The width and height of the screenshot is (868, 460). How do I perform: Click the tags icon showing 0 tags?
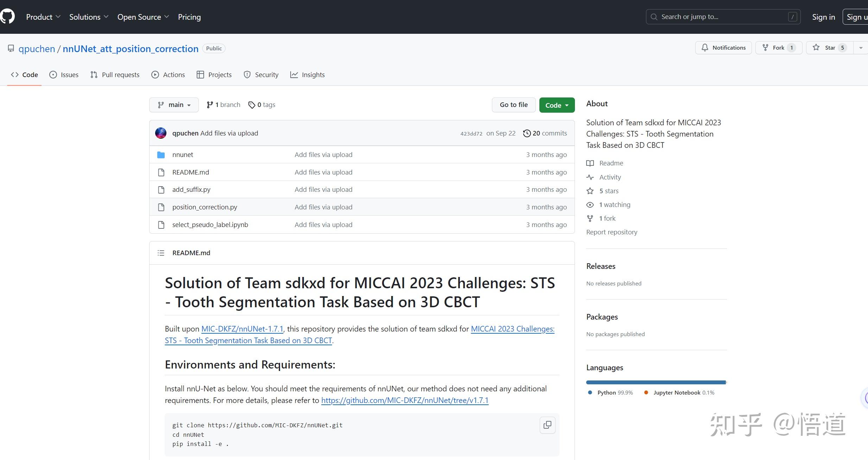pos(252,105)
